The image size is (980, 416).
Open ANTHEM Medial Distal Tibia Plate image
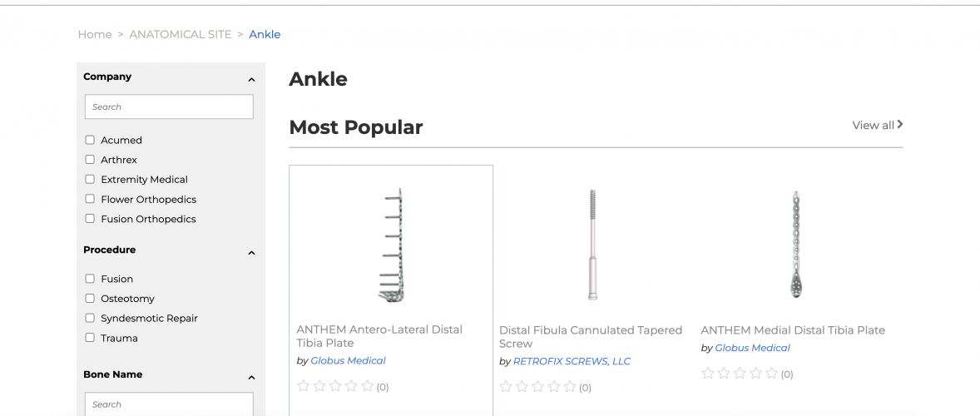point(795,245)
